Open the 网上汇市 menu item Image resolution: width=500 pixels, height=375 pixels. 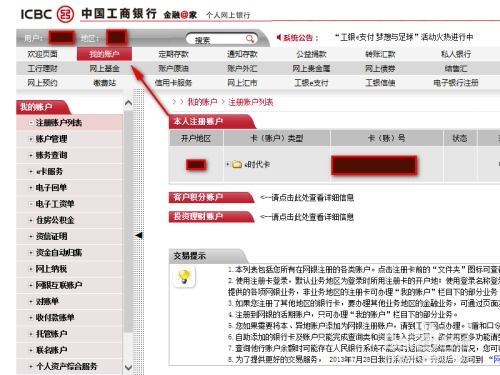(x=242, y=83)
